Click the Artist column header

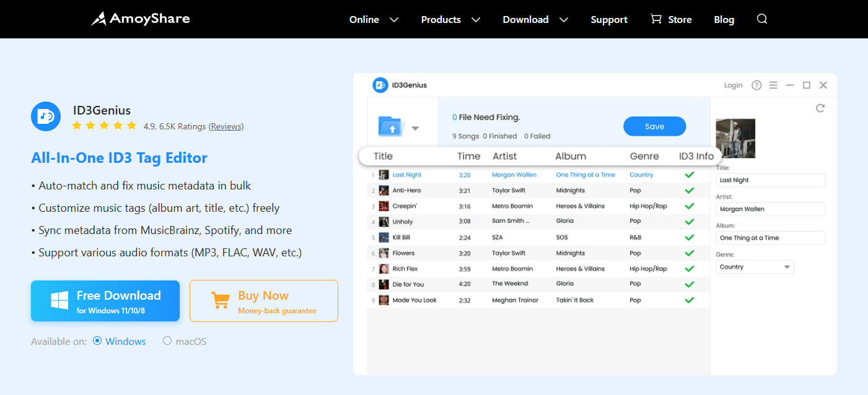[x=504, y=156]
